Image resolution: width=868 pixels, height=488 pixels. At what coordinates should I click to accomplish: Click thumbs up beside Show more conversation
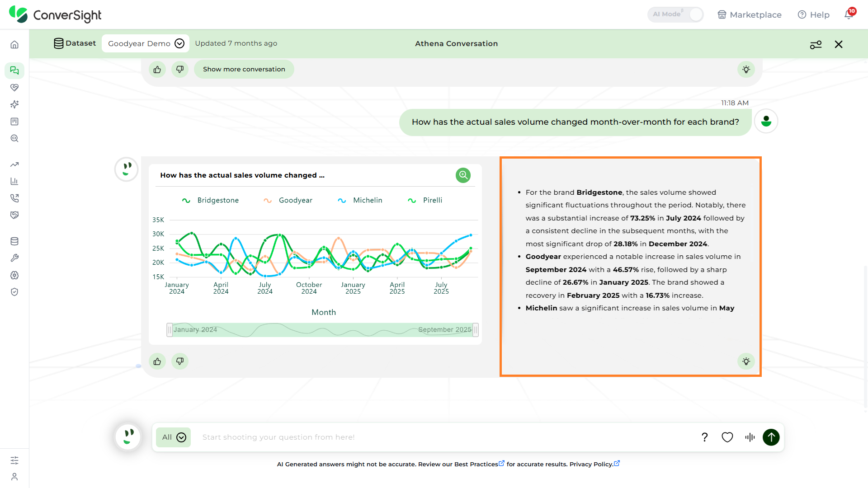(157, 70)
